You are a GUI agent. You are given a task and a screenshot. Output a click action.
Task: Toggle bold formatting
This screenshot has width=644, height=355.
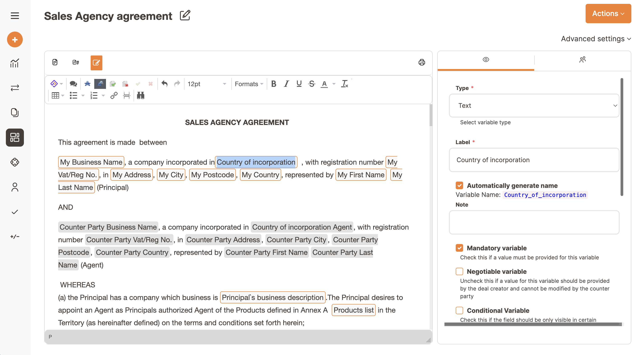274,84
